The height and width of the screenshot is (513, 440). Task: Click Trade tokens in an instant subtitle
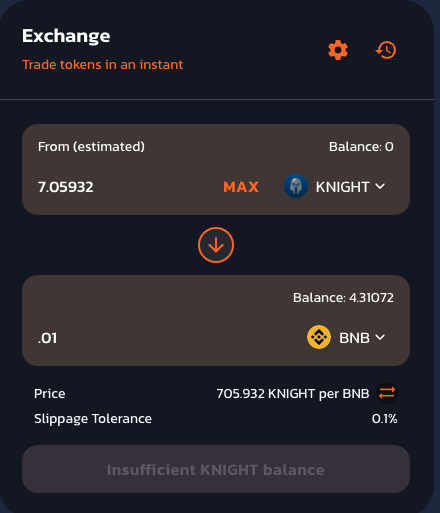click(103, 64)
